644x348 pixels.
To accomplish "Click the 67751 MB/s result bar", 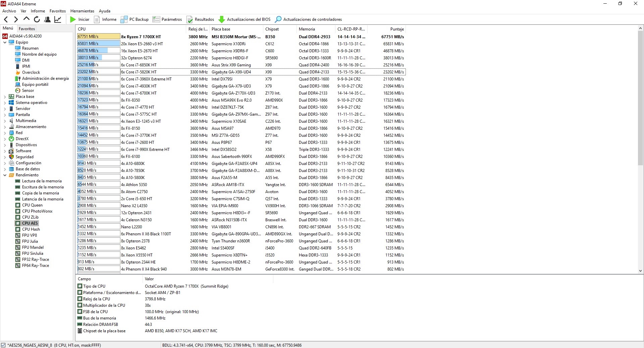I will tap(99, 37).
